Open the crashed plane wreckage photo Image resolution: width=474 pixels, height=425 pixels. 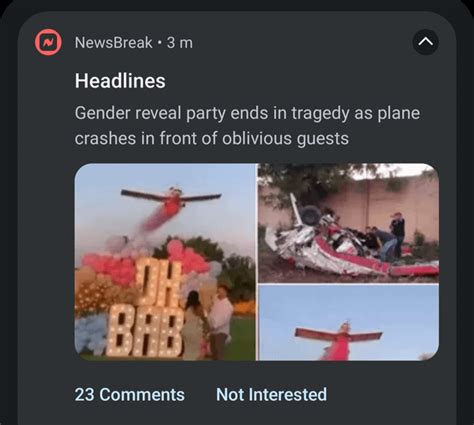[x=349, y=223]
